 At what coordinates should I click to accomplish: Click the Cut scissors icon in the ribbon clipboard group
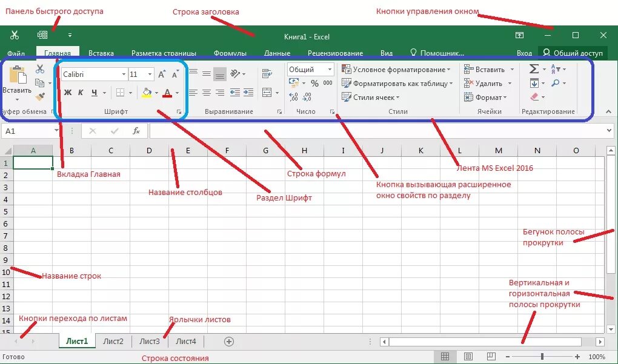point(40,69)
